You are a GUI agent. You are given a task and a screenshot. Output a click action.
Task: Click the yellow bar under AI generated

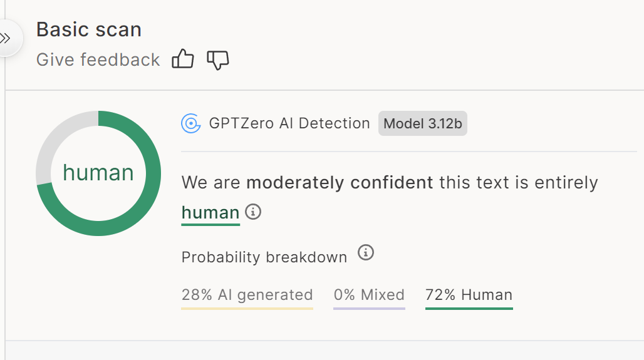tap(247, 308)
